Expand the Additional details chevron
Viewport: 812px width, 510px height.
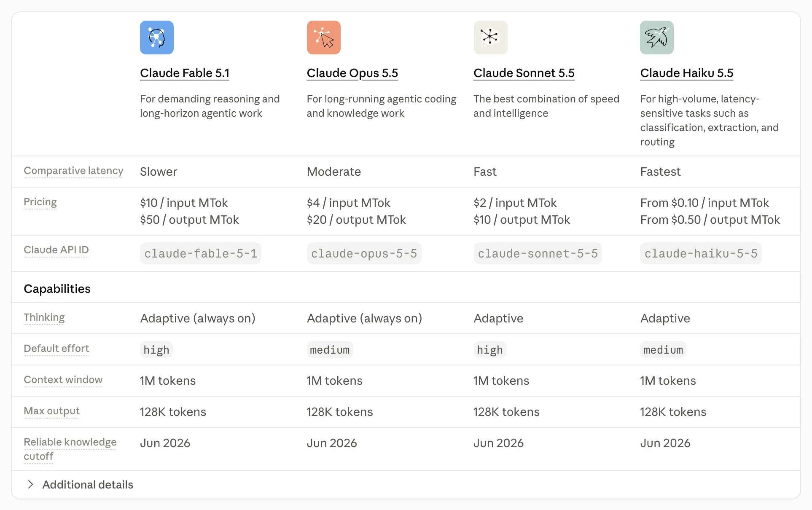click(30, 484)
